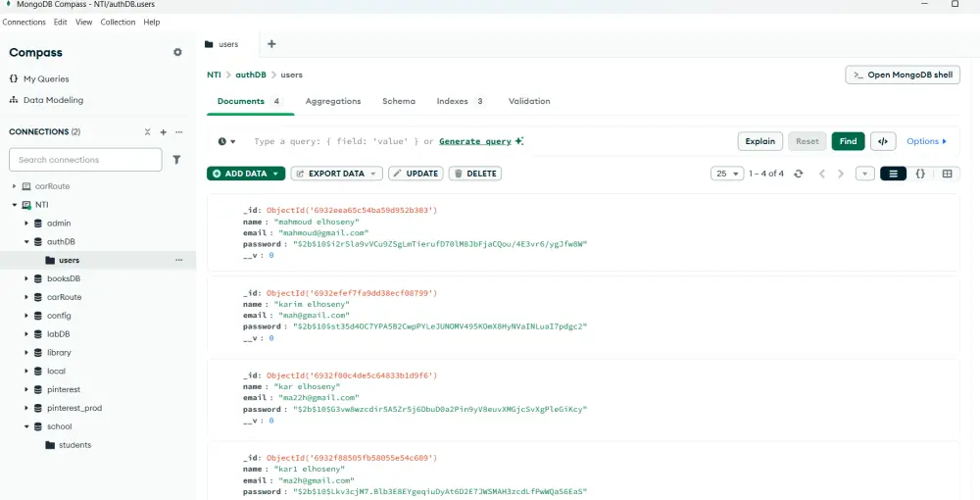
Task: Expand the labDB database
Action: (26, 334)
